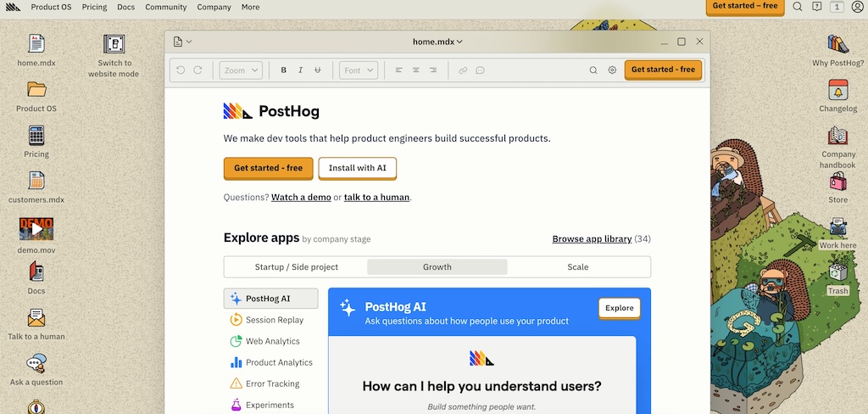Follow the talk to a human link
868x414 pixels.
pyautogui.click(x=376, y=198)
